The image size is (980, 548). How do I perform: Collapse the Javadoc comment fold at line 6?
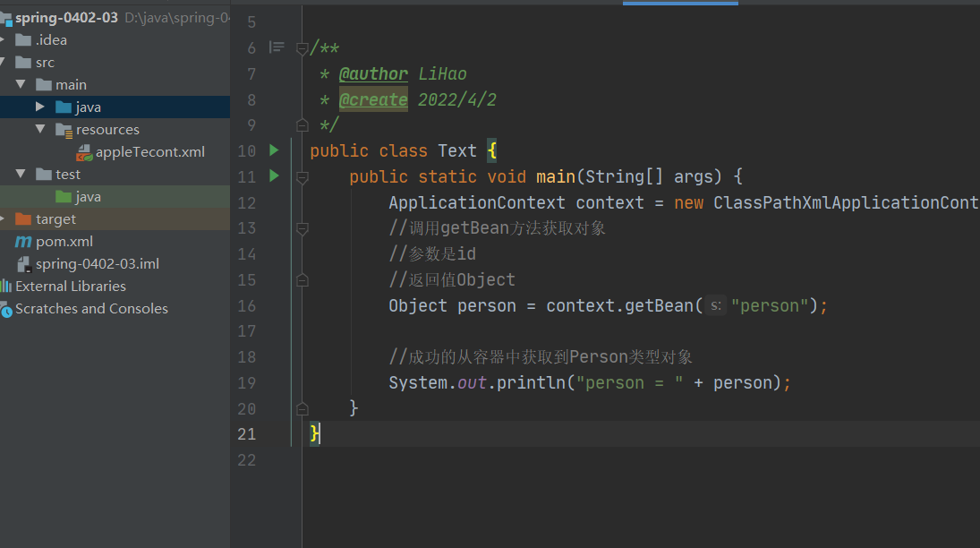302,48
